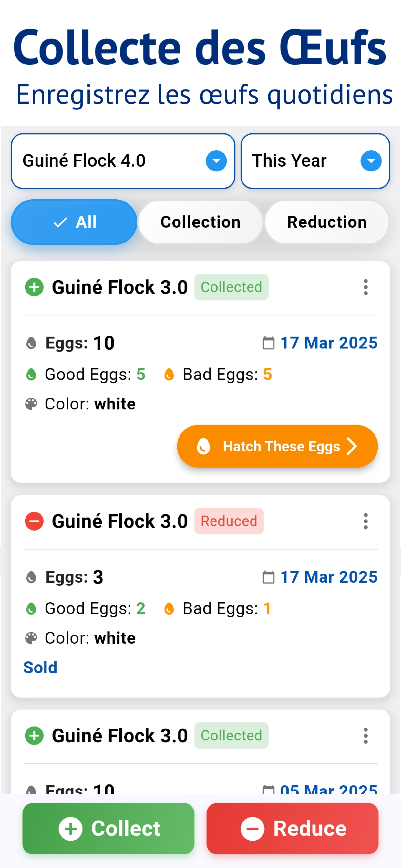Open three-dot menu of third Guiné Flock card

[365, 736]
